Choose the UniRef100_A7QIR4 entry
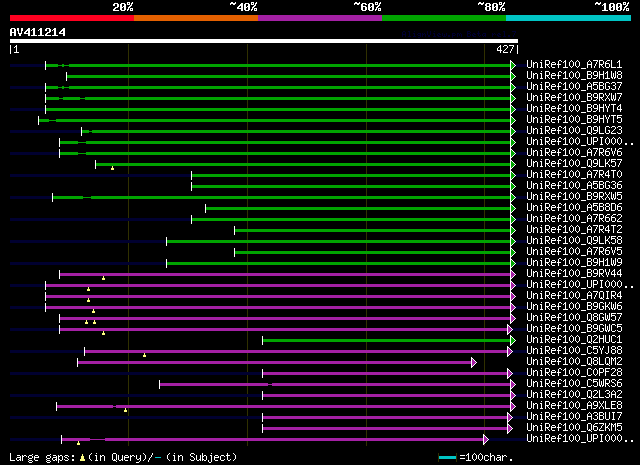This screenshot has height=465, width=640. (574, 296)
